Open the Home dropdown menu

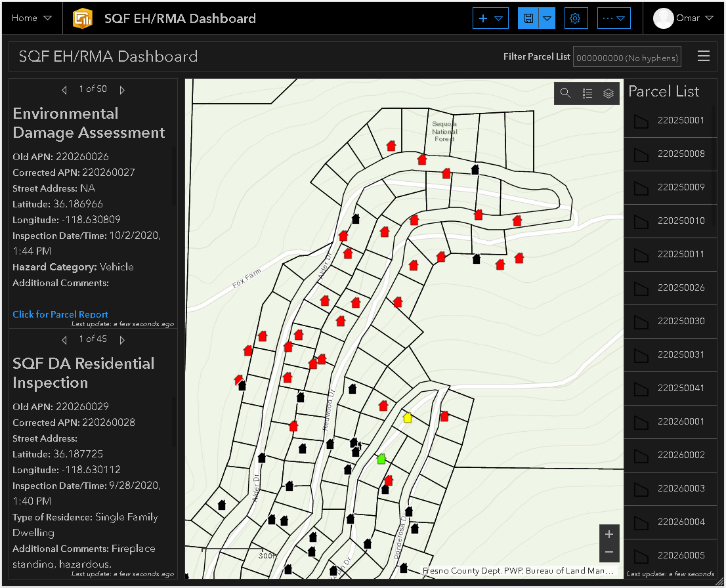pyautogui.click(x=32, y=18)
